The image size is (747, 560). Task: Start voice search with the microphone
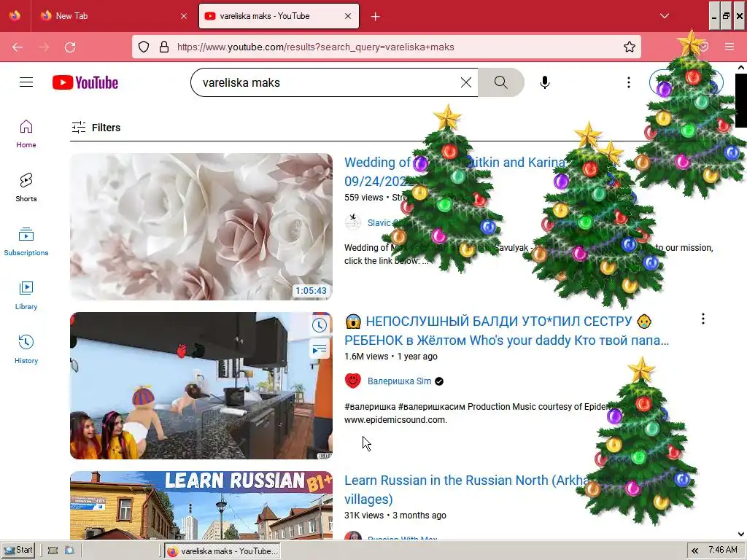click(544, 82)
